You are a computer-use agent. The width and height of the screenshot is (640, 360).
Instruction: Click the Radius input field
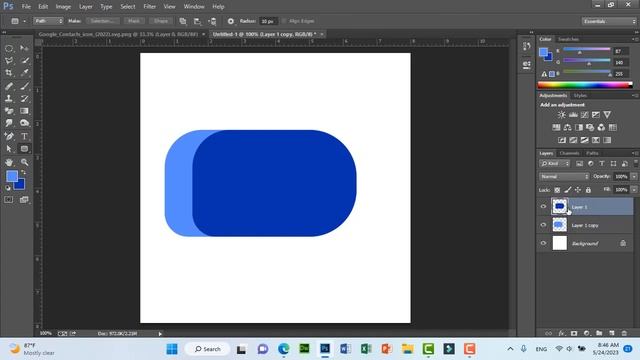[x=268, y=21]
